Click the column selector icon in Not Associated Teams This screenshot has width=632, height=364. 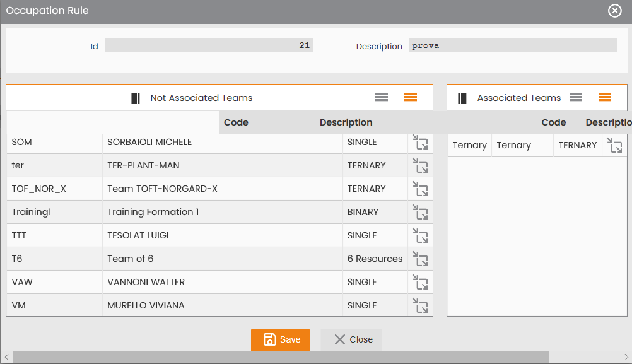coord(136,98)
